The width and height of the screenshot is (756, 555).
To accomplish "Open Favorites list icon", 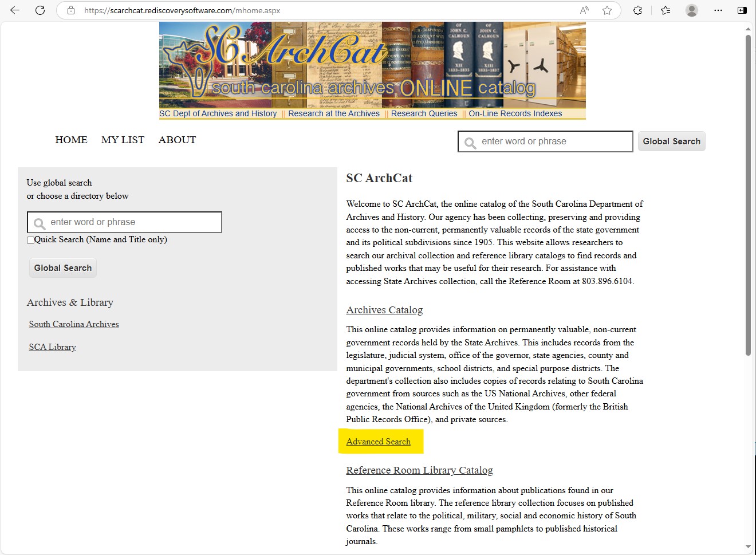I will (666, 10).
